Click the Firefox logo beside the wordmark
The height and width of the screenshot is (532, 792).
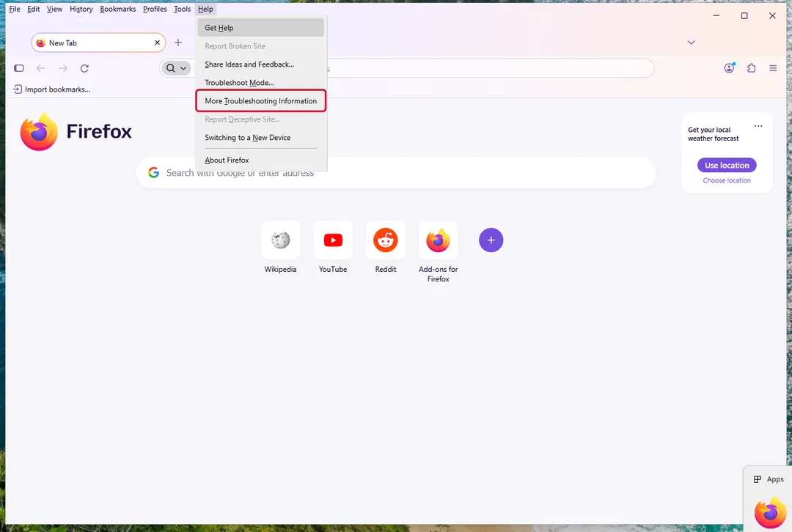coord(39,132)
